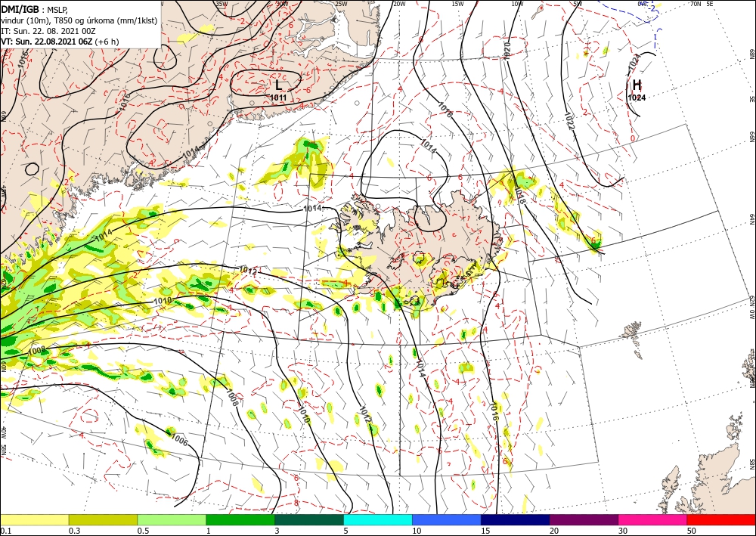Click the red 50+ legend color band
This screenshot has height=536, width=756.
click(x=721, y=519)
